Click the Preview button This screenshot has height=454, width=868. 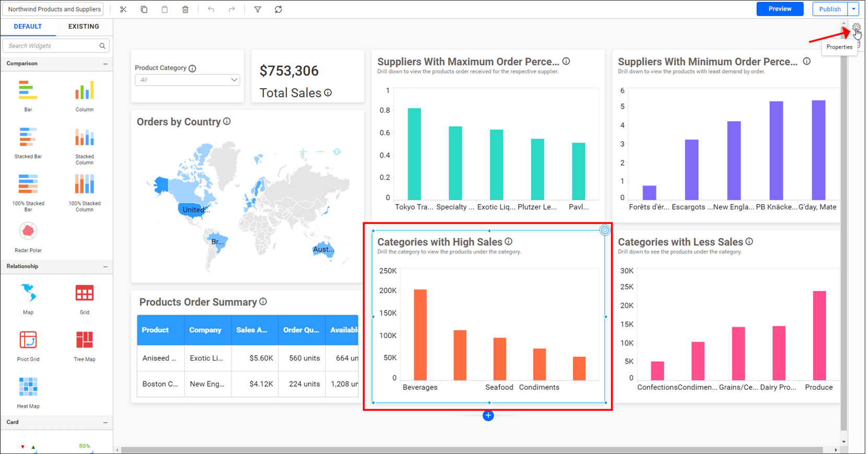(779, 9)
